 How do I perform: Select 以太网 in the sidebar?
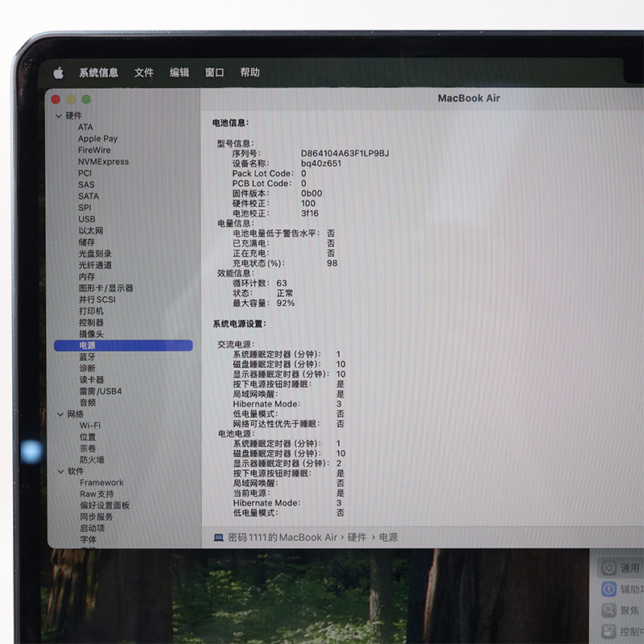pos(91,231)
